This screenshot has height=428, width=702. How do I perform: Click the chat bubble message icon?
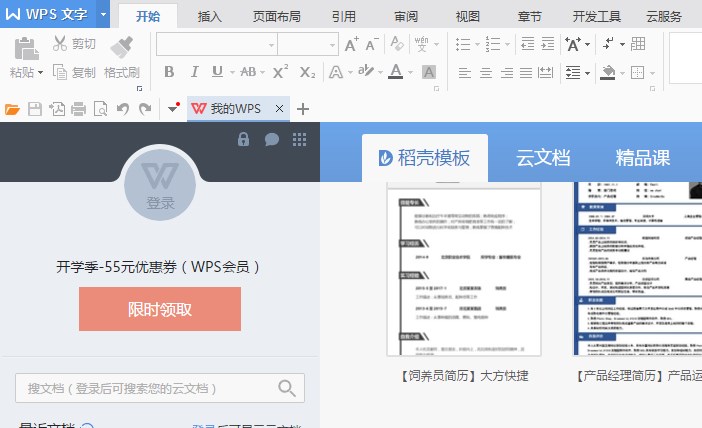pos(272,139)
